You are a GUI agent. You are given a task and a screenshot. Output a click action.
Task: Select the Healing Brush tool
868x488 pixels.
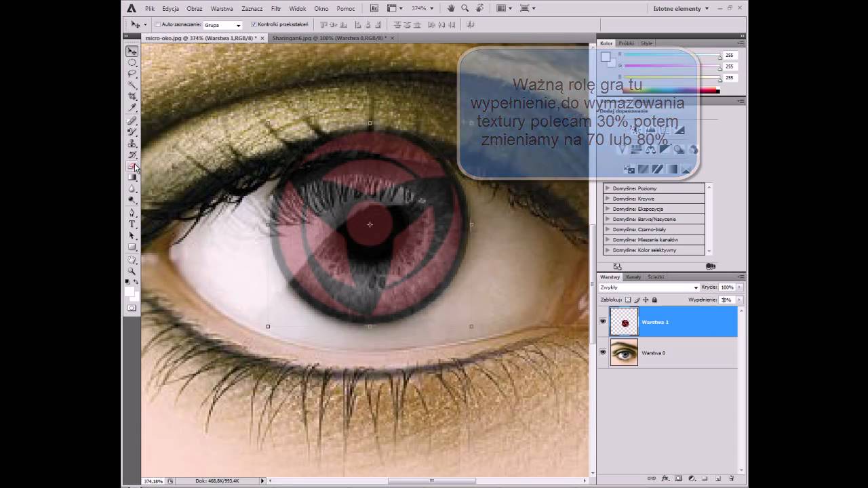pos(132,121)
